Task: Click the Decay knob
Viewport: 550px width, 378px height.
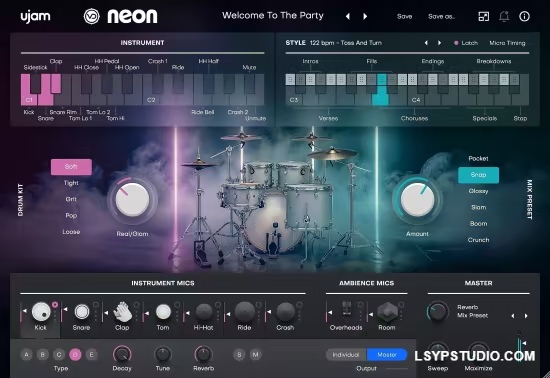Action: click(x=122, y=354)
